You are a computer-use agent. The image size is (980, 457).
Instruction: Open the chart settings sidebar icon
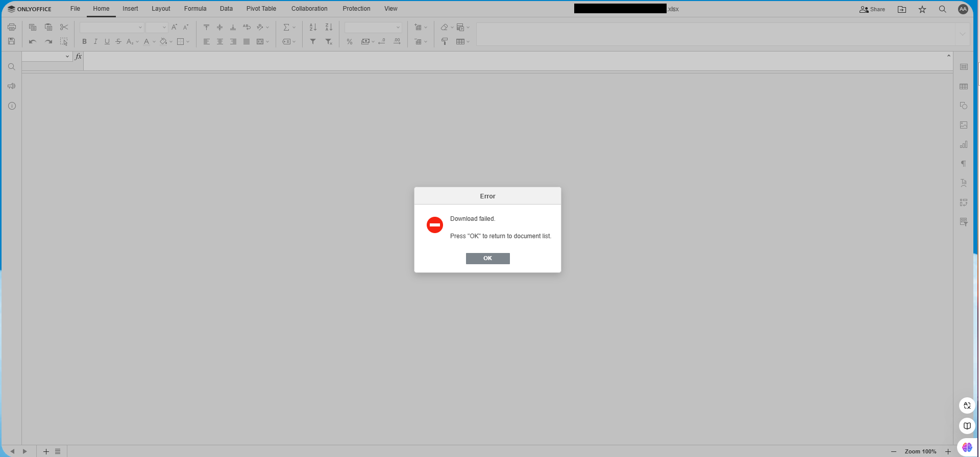(x=964, y=145)
